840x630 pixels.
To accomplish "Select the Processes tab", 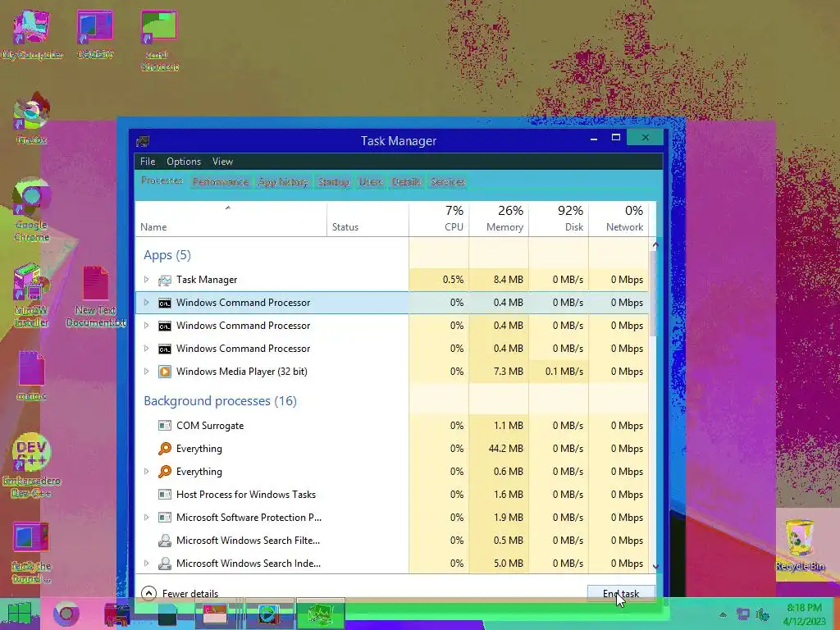I will (162, 180).
